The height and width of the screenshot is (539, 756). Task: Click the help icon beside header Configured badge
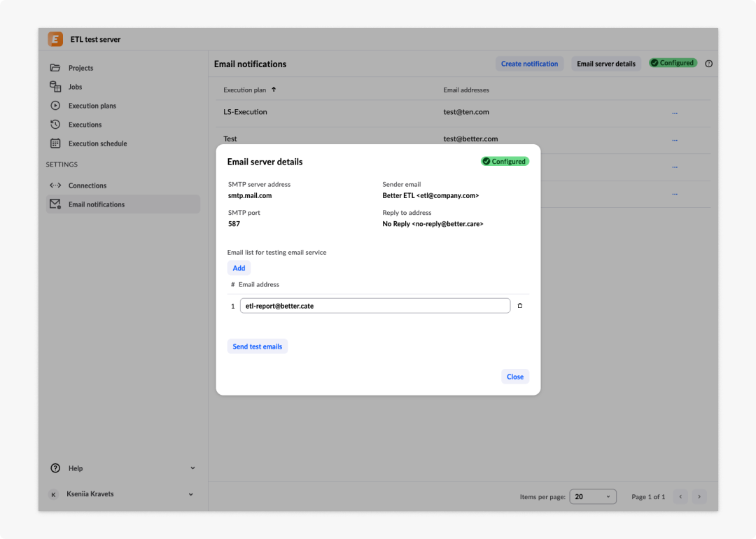click(708, 64)
